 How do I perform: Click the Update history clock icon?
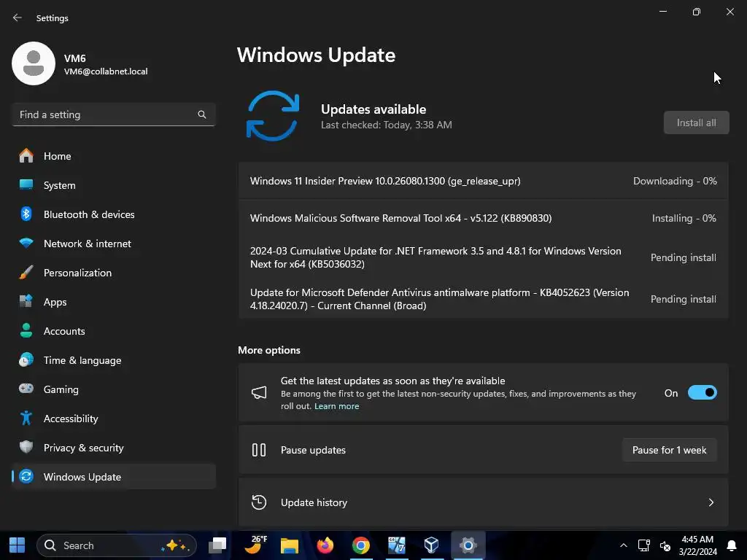click(259, 502)
